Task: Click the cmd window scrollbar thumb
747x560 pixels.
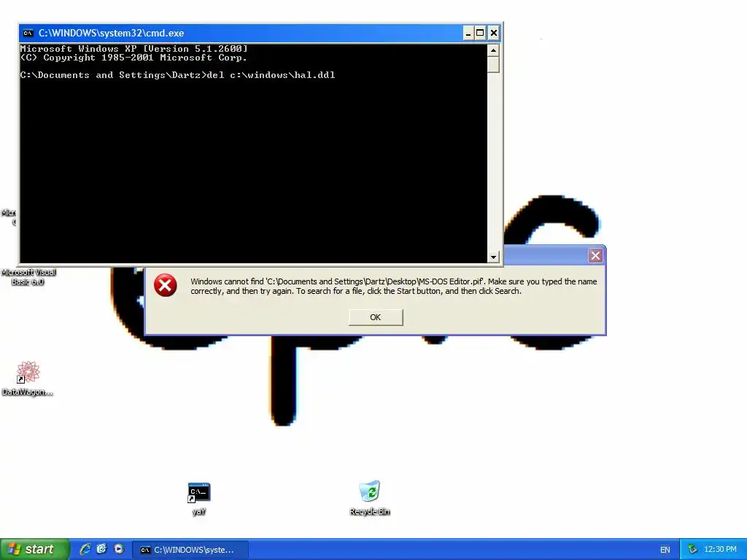Action: [493, 64]
